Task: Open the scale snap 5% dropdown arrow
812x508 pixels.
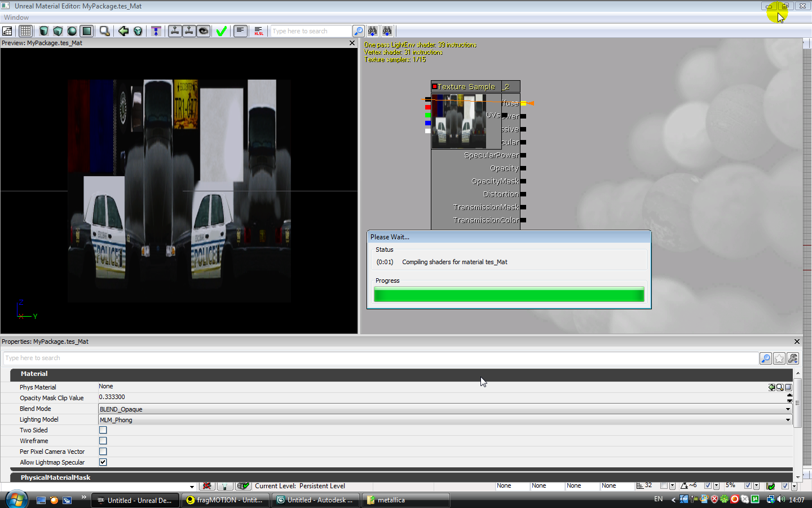Action: click(756, 486)
